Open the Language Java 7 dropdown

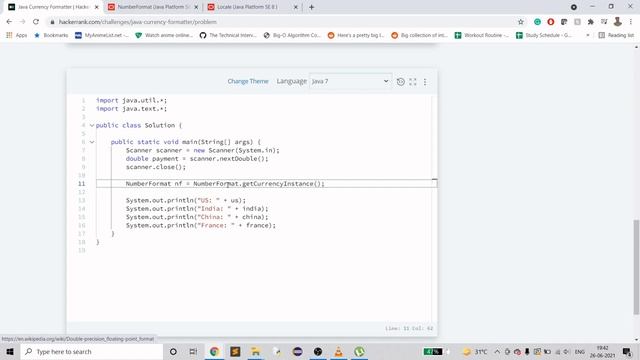pyautogui.click(x=350, y=81)
